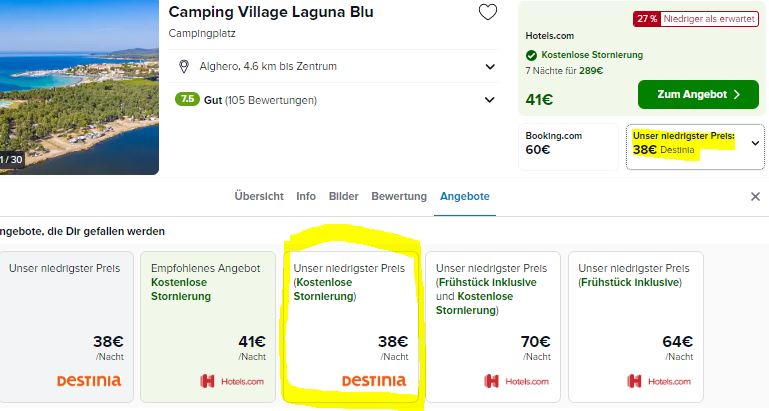Select the Booking.com 60€ offer
The height and width of the screenshot is (411, 769).
(x=567, y=144)
